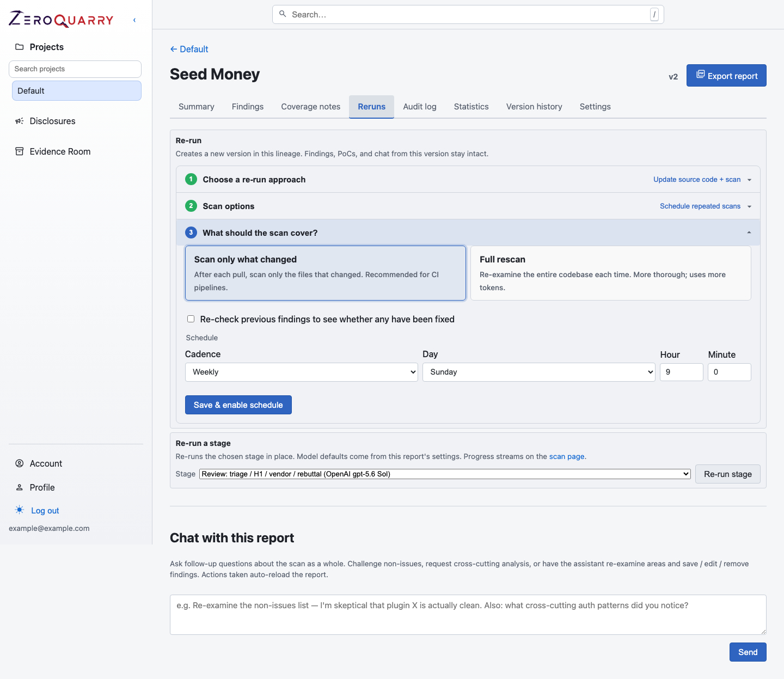Open the Cadence Weekly dropdown
The image size is (784, 679).
click(x=302, y=372)
